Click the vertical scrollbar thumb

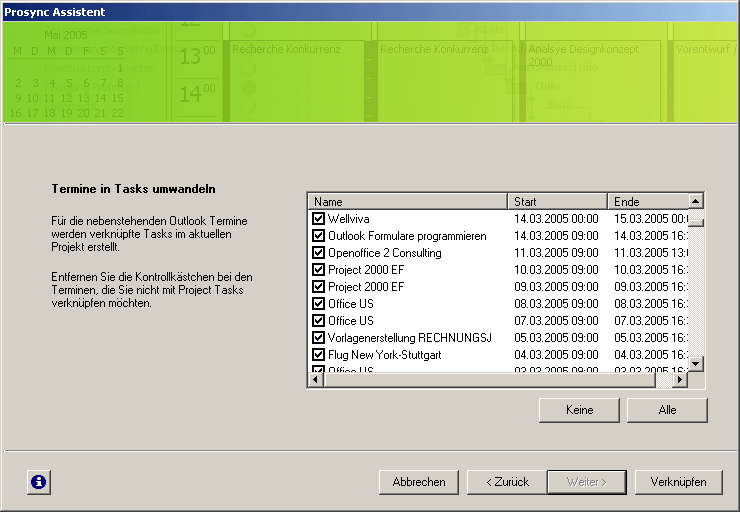coord(696,222)
